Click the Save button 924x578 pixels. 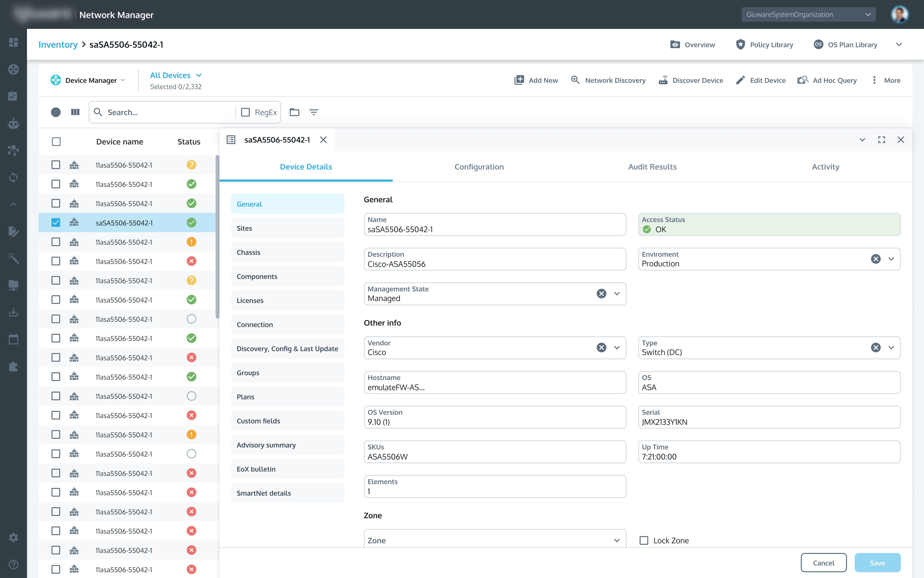point(877,563)
